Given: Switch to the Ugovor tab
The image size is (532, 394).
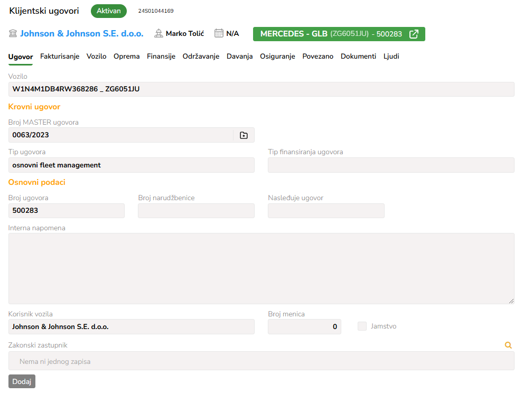Looking at the screenshot, I should 21,57.
